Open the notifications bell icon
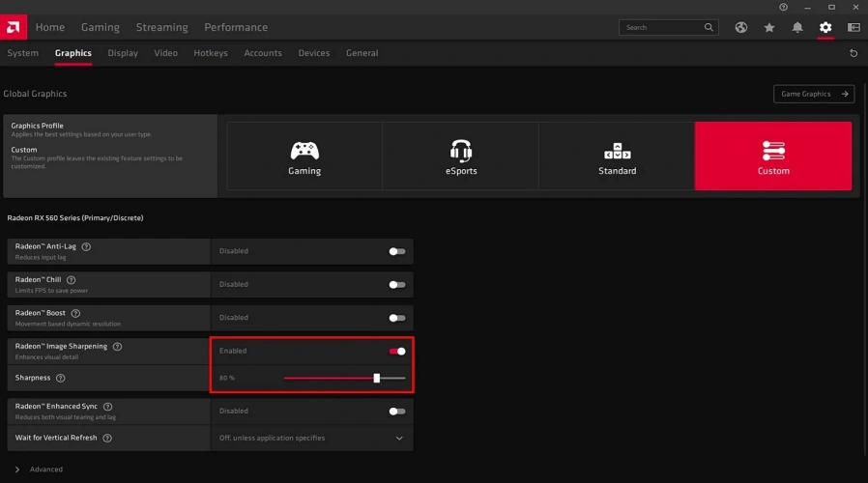 797,28
